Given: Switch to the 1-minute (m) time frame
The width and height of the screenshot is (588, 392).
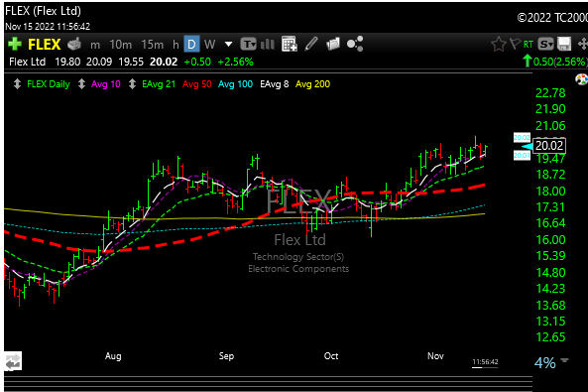Looking at the screenshot, I should point(95,45).
